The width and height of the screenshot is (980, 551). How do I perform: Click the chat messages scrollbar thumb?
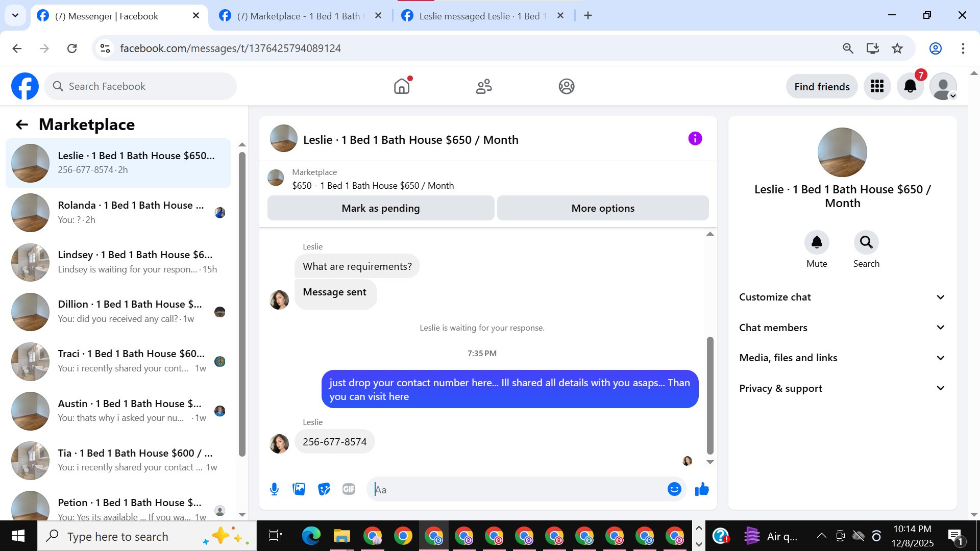[x=709, y=395]
